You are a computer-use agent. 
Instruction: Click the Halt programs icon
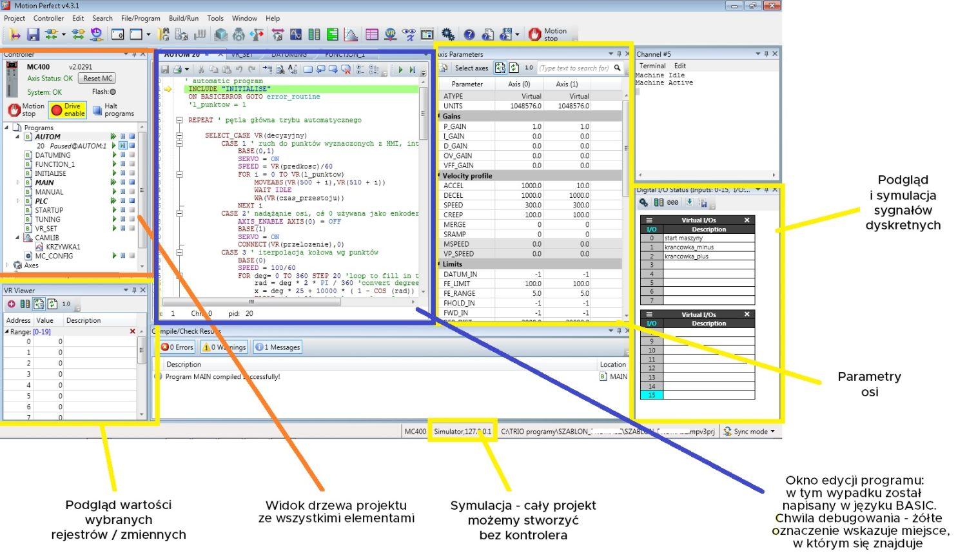(98, 110)
